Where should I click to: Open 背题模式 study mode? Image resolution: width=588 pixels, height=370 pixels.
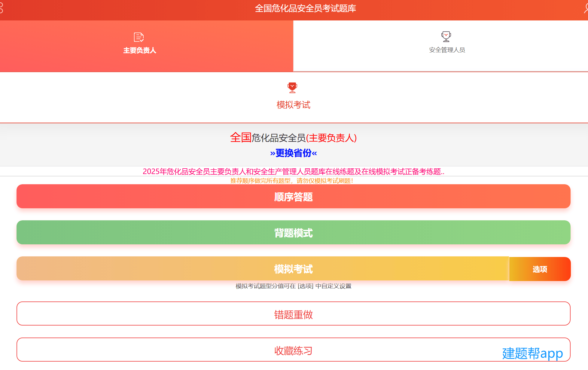pyautogui.click(x=294, y=232)
